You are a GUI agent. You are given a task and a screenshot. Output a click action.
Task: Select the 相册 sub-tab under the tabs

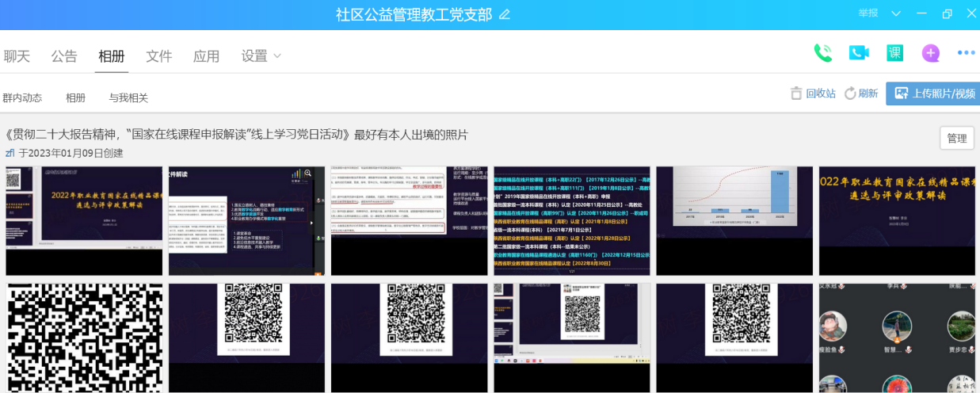click(x=75, y=97)
